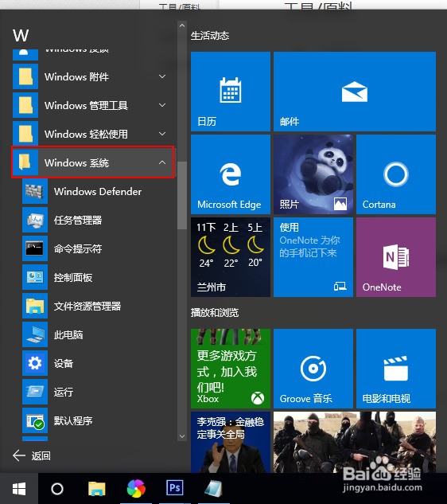Click the Cortana circle on the taskbar

pyautogui.click(x=57, y=489)
